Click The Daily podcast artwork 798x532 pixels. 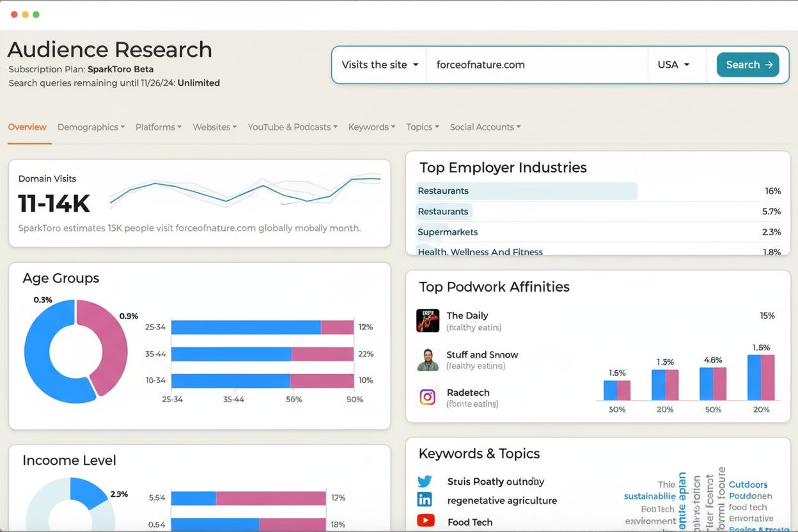[427, 320]
